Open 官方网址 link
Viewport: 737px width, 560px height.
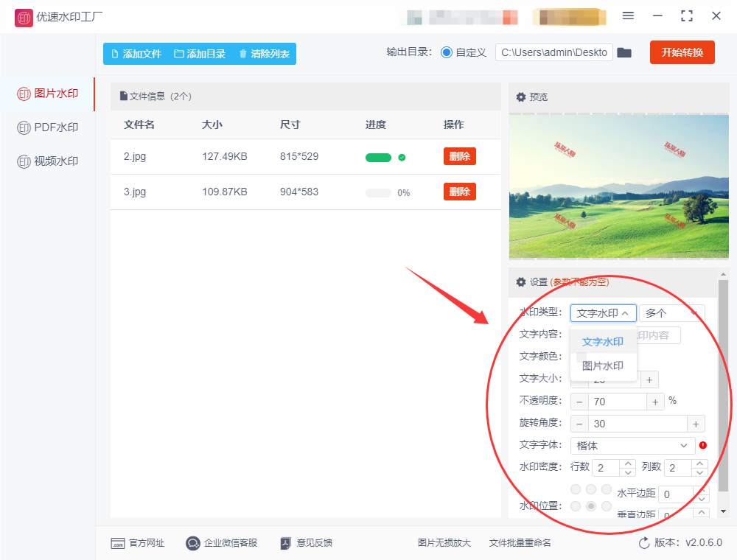[138, 543]
